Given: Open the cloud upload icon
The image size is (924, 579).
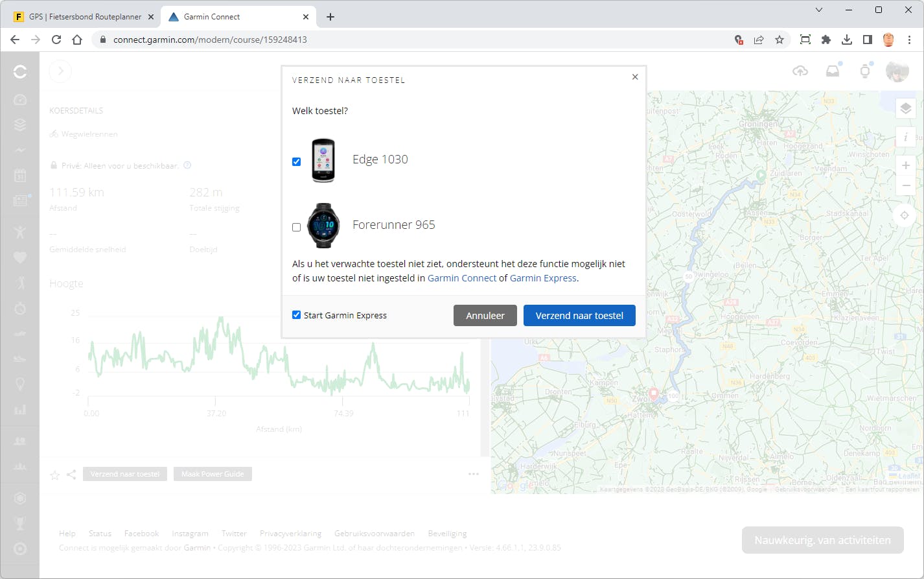Looking at the screenshot, I should tap(800, 71).
